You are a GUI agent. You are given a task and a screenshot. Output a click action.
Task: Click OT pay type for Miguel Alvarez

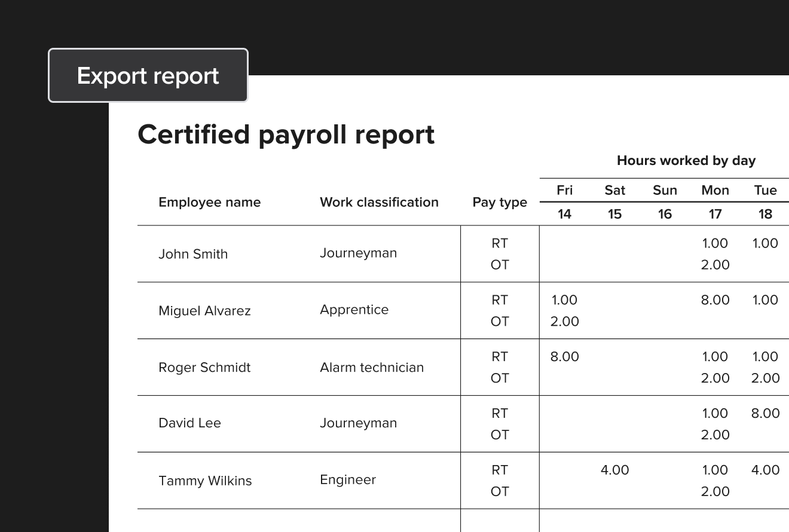tap(500, 322)
